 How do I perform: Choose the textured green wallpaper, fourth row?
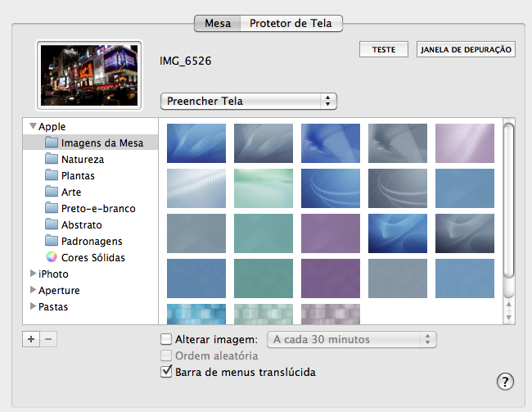[264, 278]
